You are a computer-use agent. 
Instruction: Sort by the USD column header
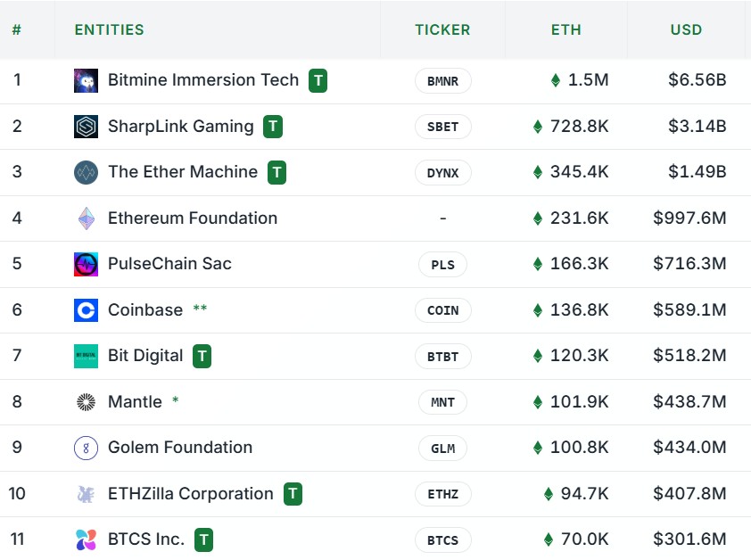[x=686, y=29]
